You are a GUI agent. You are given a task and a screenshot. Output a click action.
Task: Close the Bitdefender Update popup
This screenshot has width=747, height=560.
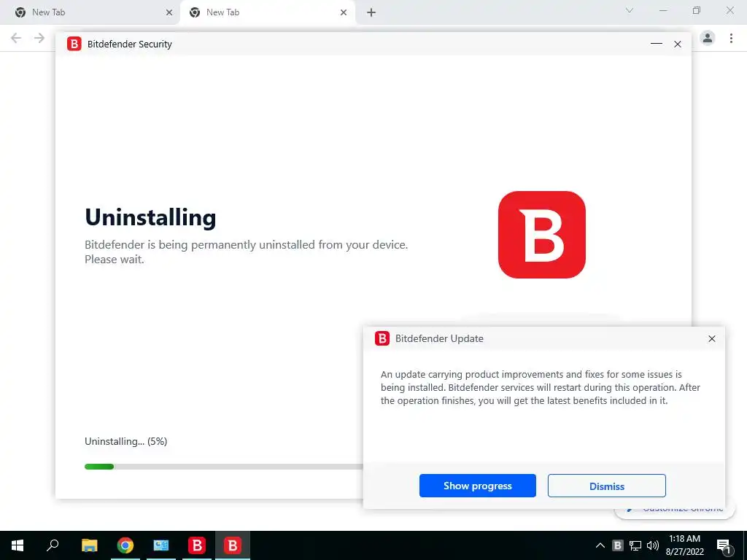[712, 338]
